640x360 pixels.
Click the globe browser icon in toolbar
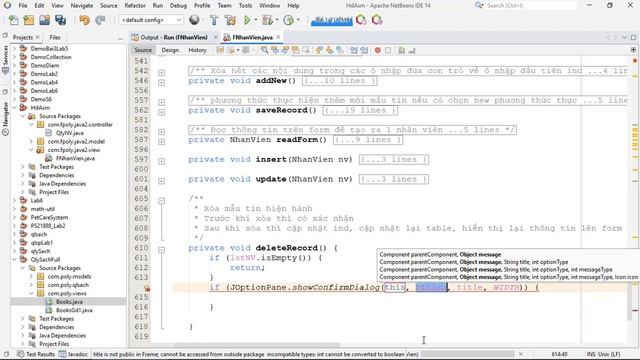point(194,20)
